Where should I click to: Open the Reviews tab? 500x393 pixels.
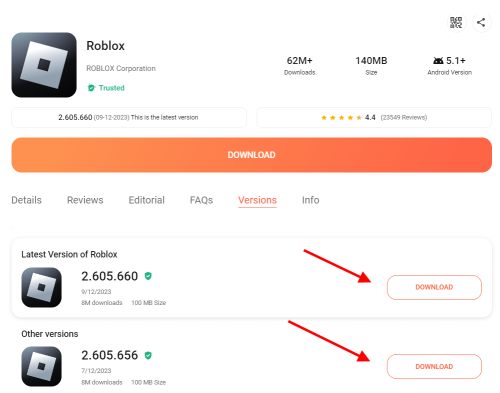pyautogui.click(x=85, y=200)
